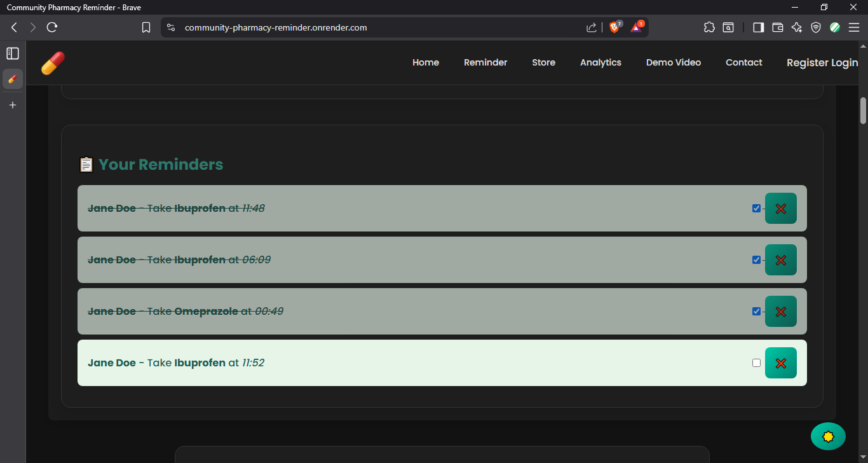Mark Ibuprofen 11:52 reminder as done
This screenshot has height=463, width=868.
point(756,363)
